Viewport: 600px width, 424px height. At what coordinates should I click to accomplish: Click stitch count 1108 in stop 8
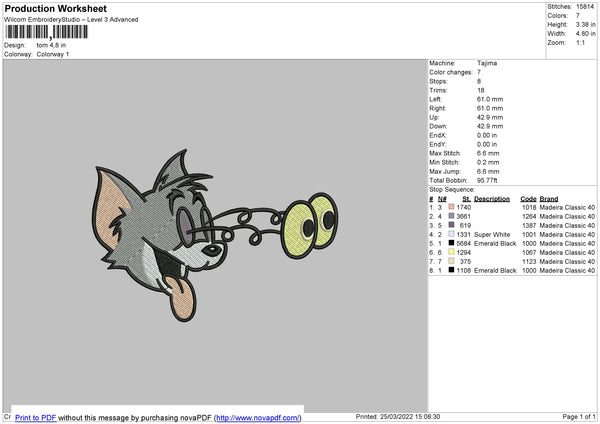click(463, 270)
